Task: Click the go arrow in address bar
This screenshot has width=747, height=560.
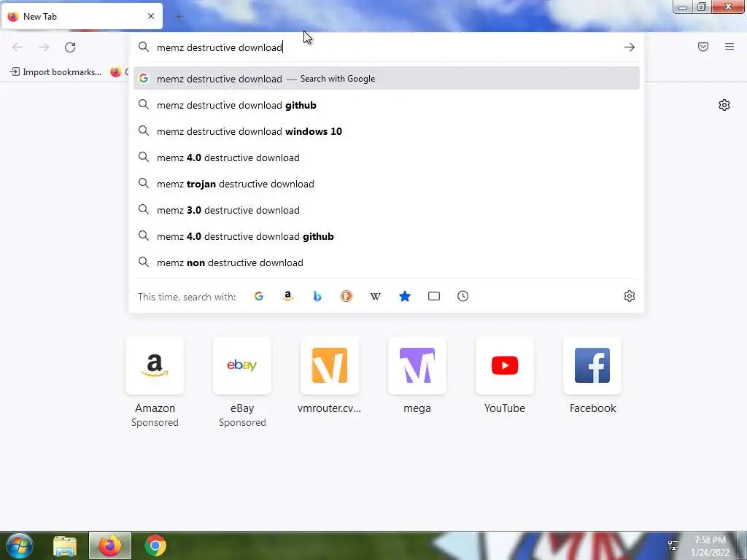Action: (x=630, y=47)
